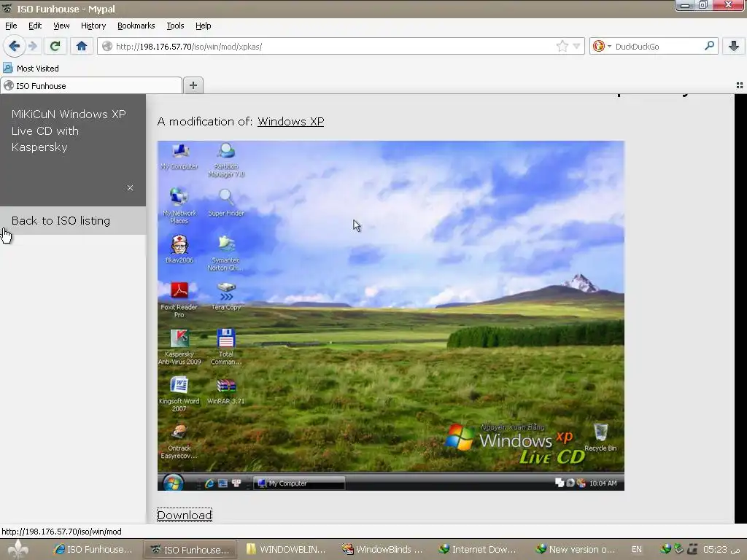Open a new tab with plus button

[193, 85]
